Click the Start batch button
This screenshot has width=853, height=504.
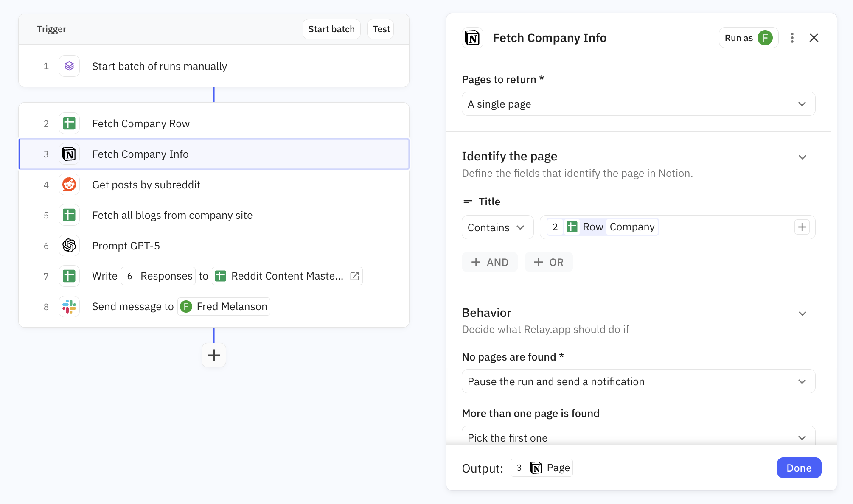click(x=331, y=29)
